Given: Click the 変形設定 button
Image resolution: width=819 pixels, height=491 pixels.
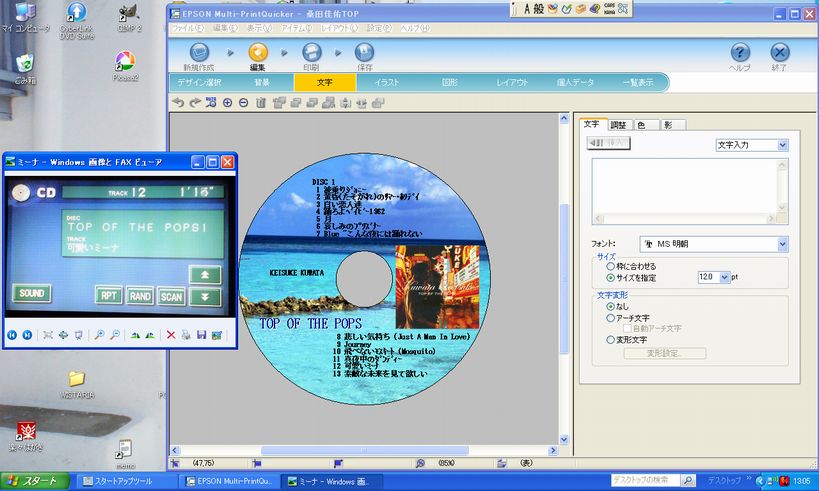Looking at the screenshot, I should tap(665, 354).
